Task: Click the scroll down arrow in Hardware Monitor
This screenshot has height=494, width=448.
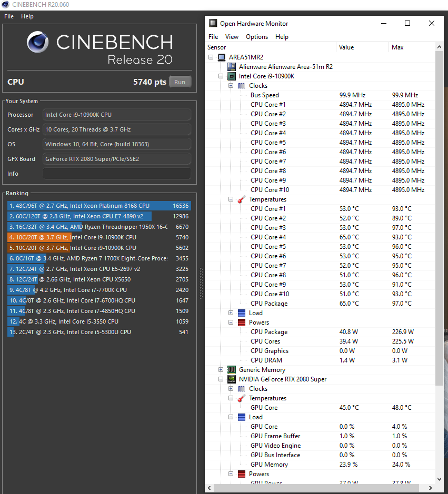Action: click(439, 479)
